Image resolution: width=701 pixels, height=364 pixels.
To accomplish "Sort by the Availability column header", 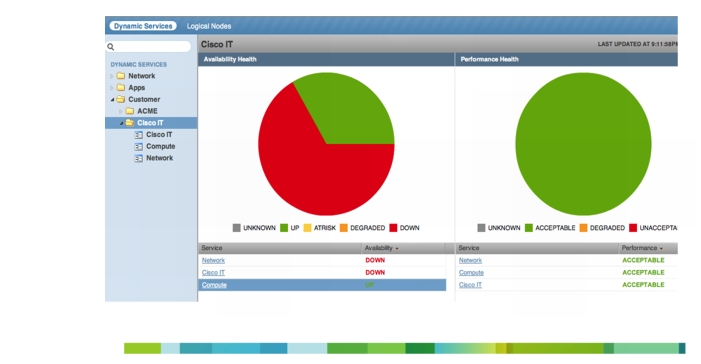I will (x=404, y=248).
